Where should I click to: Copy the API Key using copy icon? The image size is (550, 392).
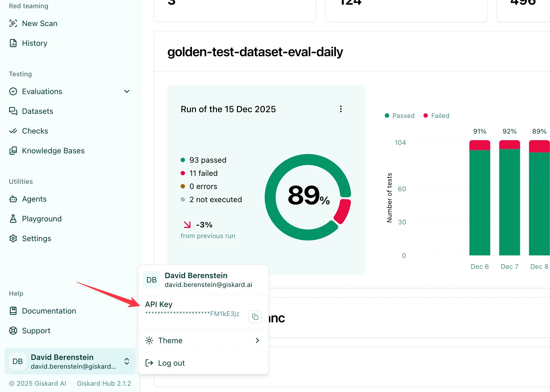255,317
